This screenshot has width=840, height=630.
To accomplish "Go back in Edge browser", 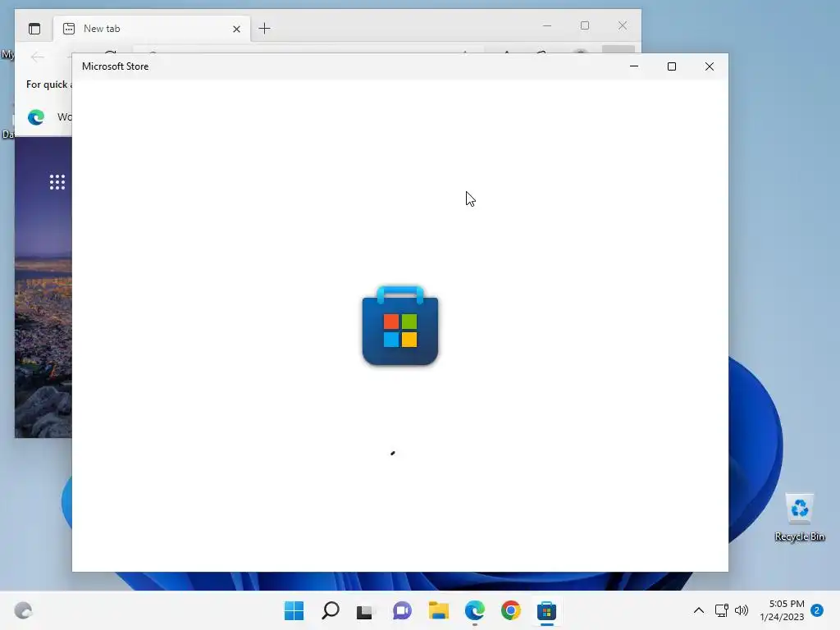I will tap(38, 57).
